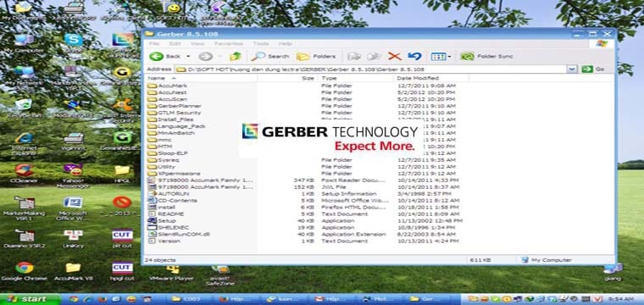The height and width of the screenshot is (305, 644).
Task: Select the AccuMark folder
Action: click(x=168, y=86)
